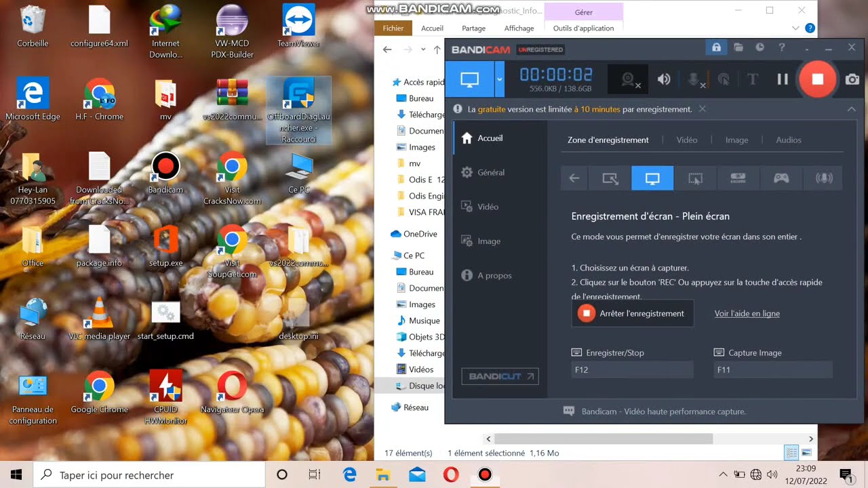The image size is (868, 488).
Task: Click the taskbar search box
Action: [x=149, y=475]
